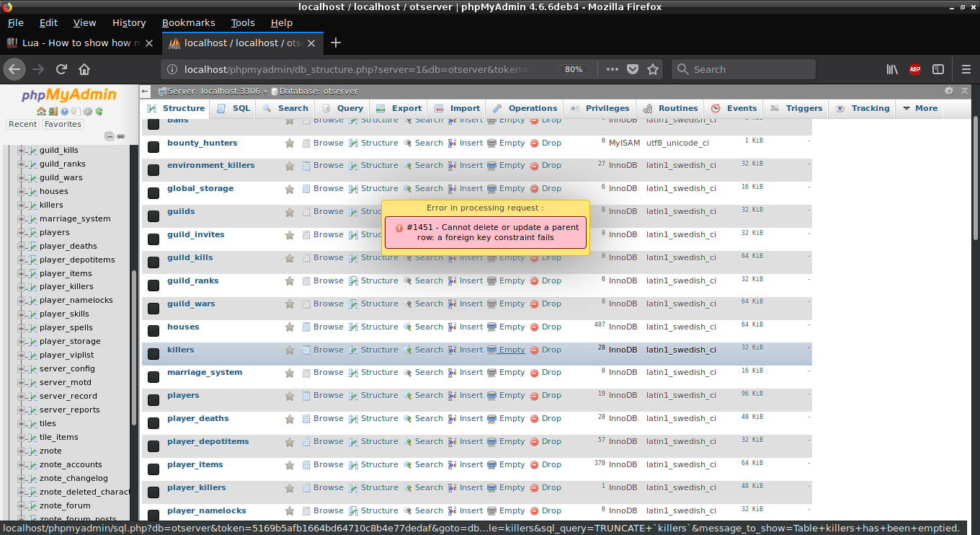Click Firefox Home toolbar icon
This screenshot has width=980, height=535.
click(x=84, y=69)
